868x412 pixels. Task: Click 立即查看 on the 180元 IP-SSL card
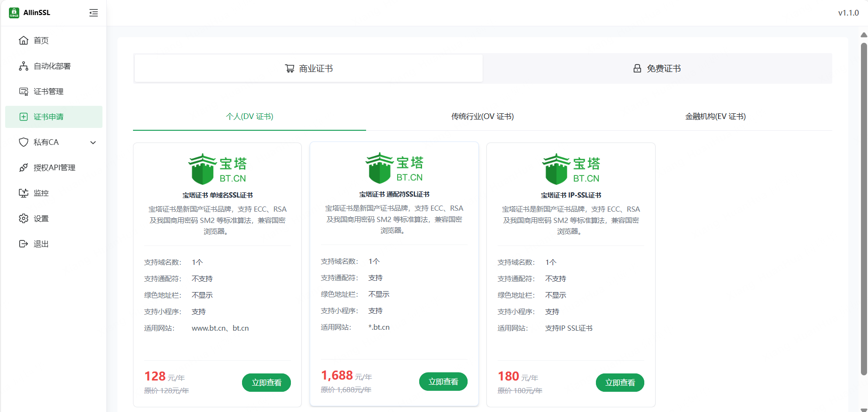click(x=620, y=382)
